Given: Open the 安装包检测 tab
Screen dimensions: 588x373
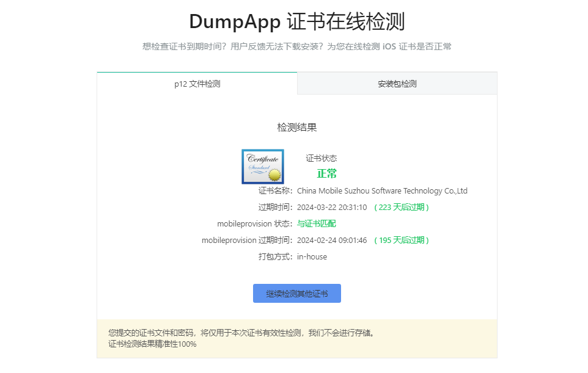Looking at the screenshot, I should pos(397,84).
